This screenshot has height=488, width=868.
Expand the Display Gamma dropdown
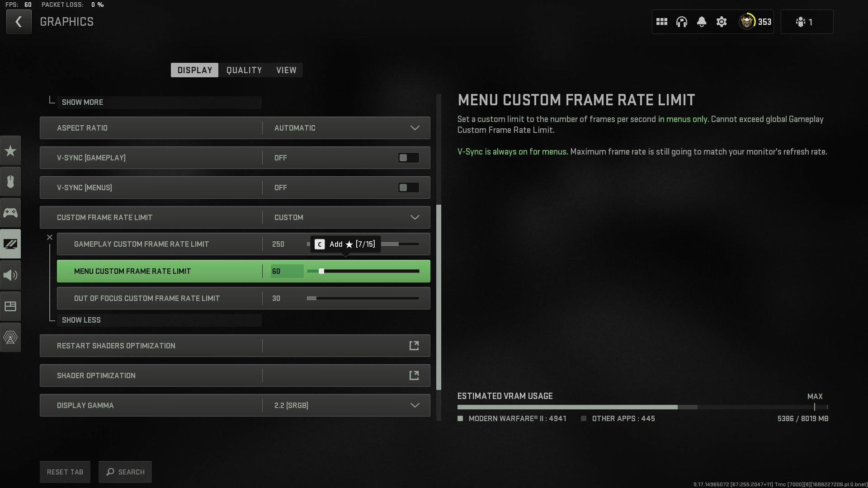point(415,405)
